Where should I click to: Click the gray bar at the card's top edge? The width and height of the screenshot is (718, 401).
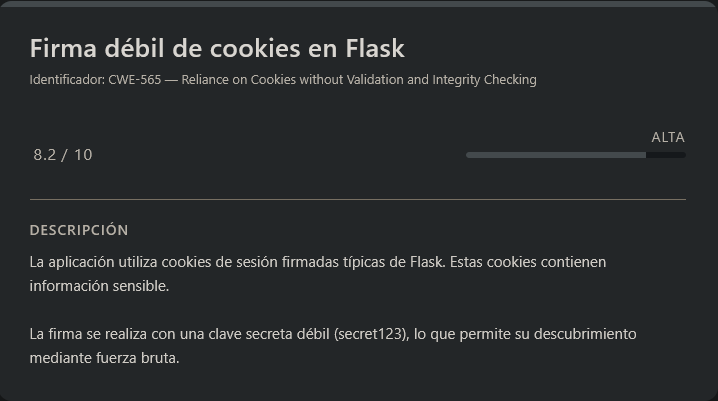pos(358,4)
